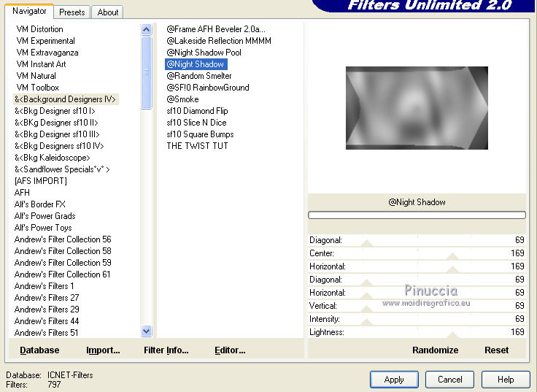Select [AFS IMPORT] category
537x392 pixels.
tap(41, 181)
